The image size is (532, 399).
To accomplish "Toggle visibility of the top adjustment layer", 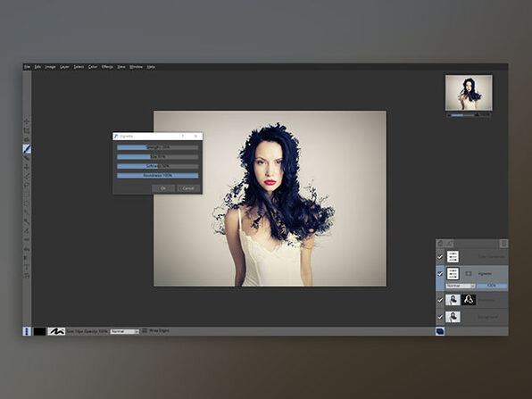I will point(440,257).
